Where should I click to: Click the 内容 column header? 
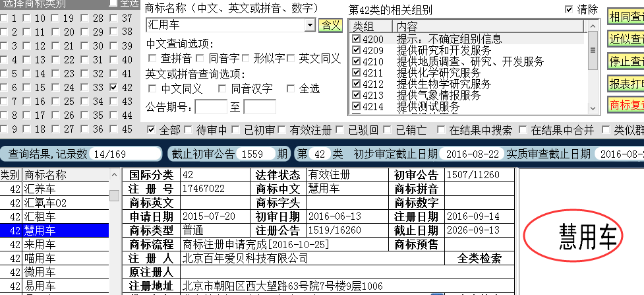tap(488, 26)
